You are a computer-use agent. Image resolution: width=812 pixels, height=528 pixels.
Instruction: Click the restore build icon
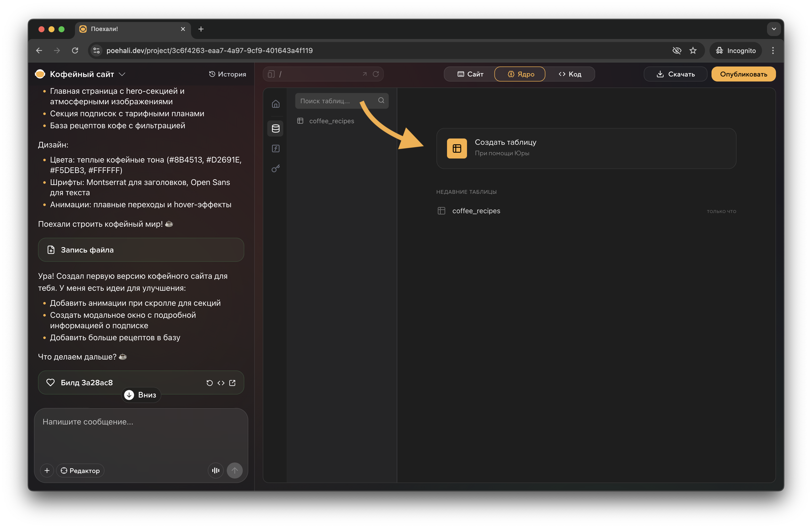coord(209,383)
